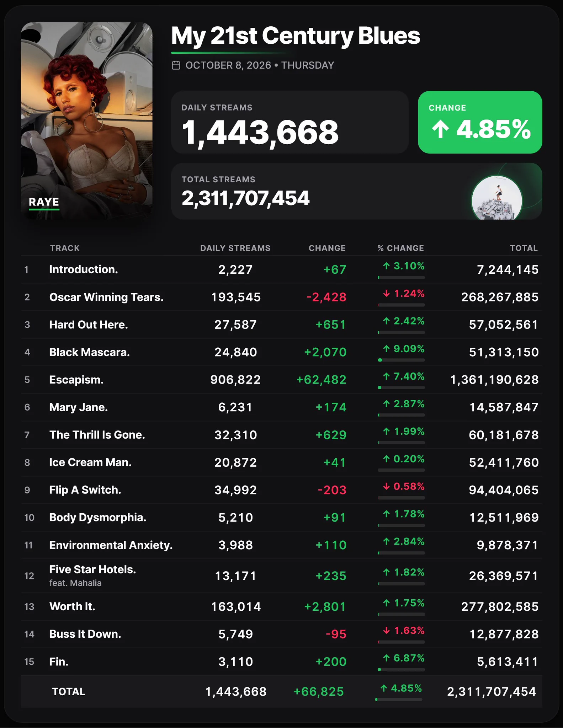Screen dimensions: 563x728
Task: Select the track name Five Star Hotels.
Action: pos(93,569)
